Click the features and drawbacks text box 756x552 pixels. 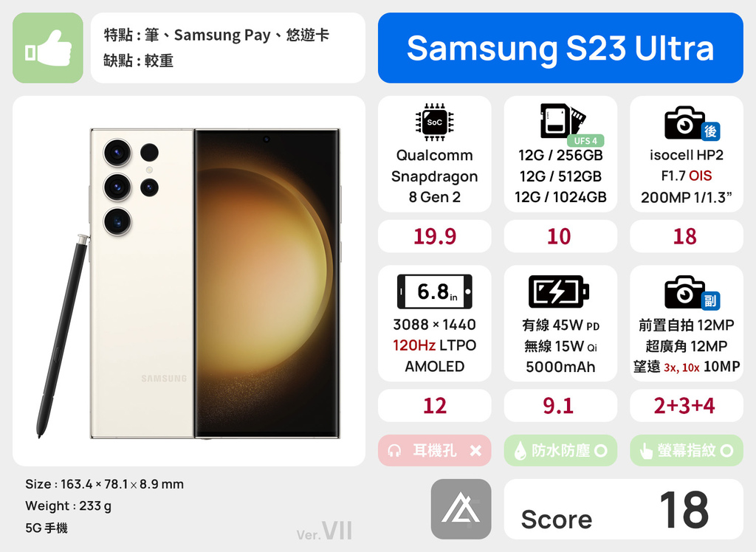[227, 48]
